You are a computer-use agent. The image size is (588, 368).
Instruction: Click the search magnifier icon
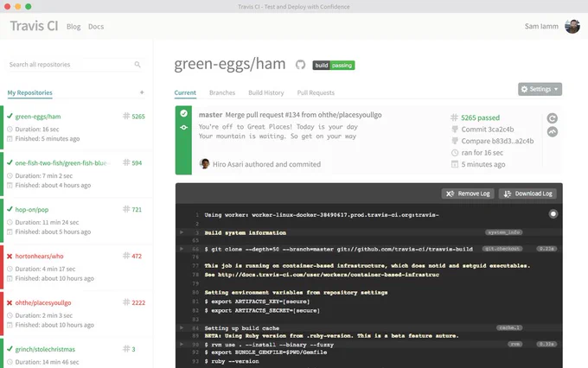pyautogui.click(x=137, y=65)
